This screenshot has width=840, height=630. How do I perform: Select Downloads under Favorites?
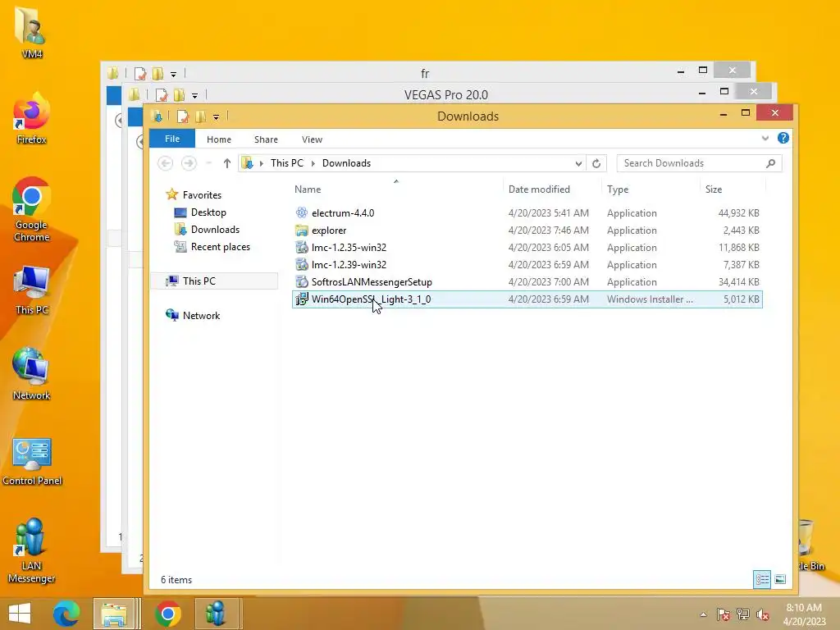tap(215, 230)
